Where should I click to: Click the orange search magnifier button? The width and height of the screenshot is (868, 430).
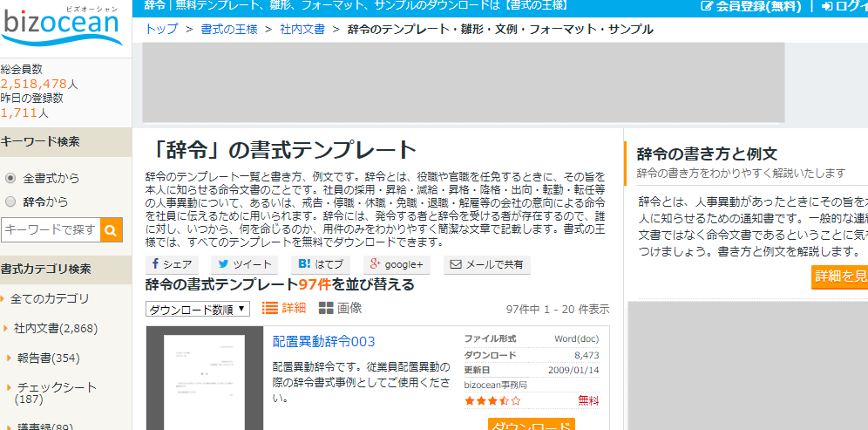112,229
